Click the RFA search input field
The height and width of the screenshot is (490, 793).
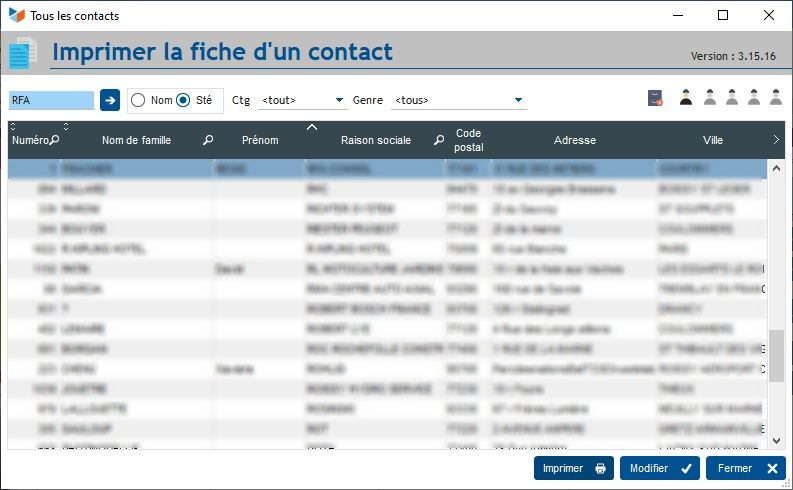[51, 100]
